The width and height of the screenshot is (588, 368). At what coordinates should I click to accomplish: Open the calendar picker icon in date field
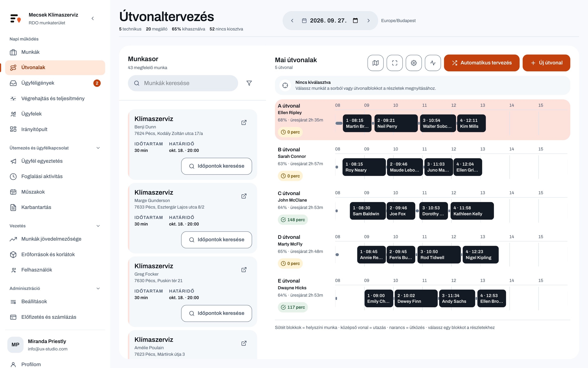pyautogui.click(x=355, y=21)
